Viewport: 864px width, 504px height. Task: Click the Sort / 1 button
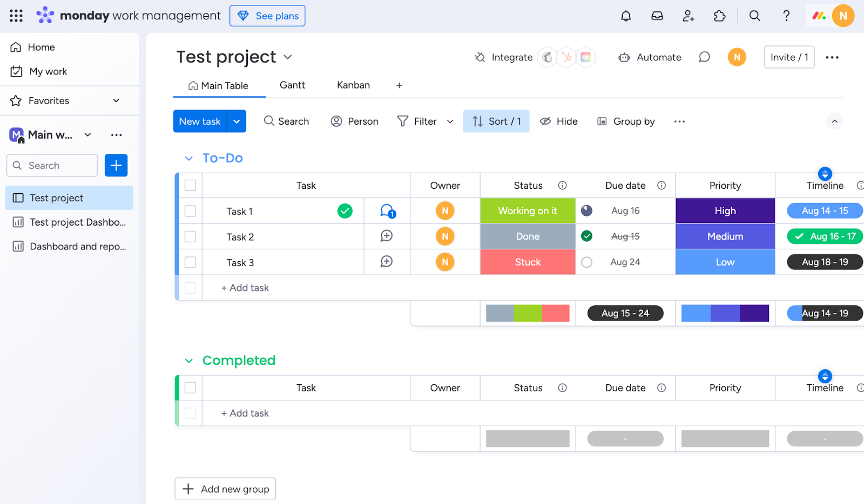click(x=496, y=121)
